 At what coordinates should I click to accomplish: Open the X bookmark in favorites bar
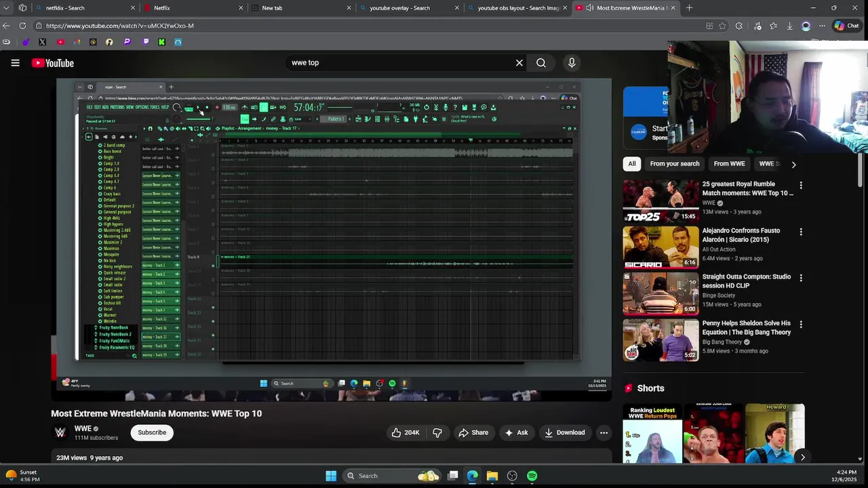pos(42,42)
